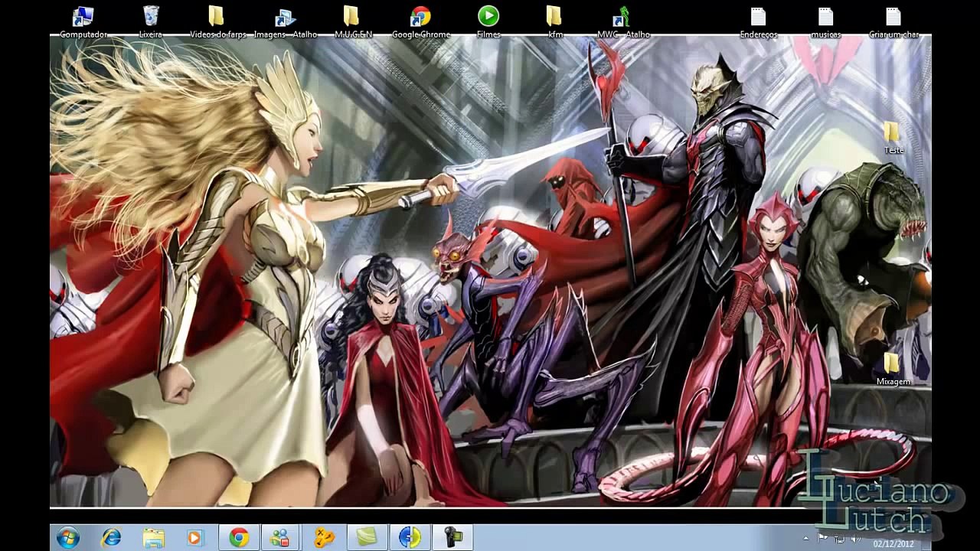Viewport: 980px width, 551px height.
Task: Launch Internet Explorer from the taskbar
Action: coord(112,538)
